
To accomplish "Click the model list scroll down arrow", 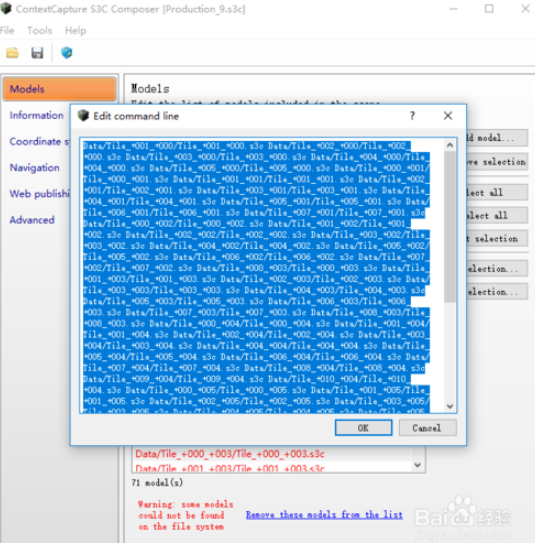I will (418, 465).
